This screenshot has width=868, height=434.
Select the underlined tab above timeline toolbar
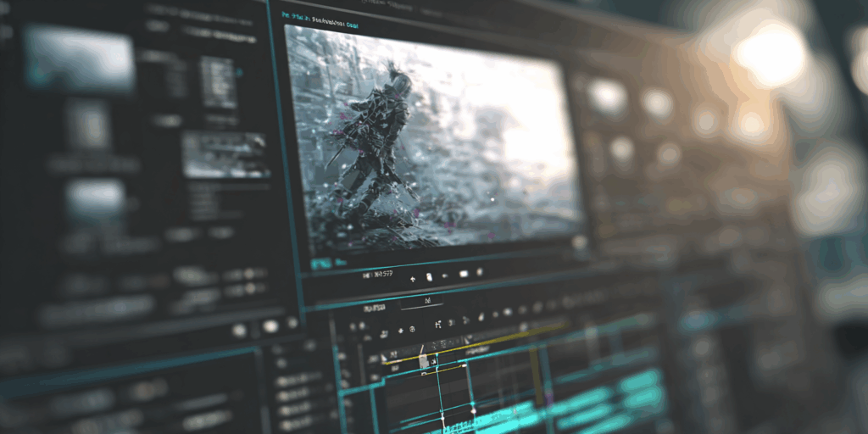point(428,302)
